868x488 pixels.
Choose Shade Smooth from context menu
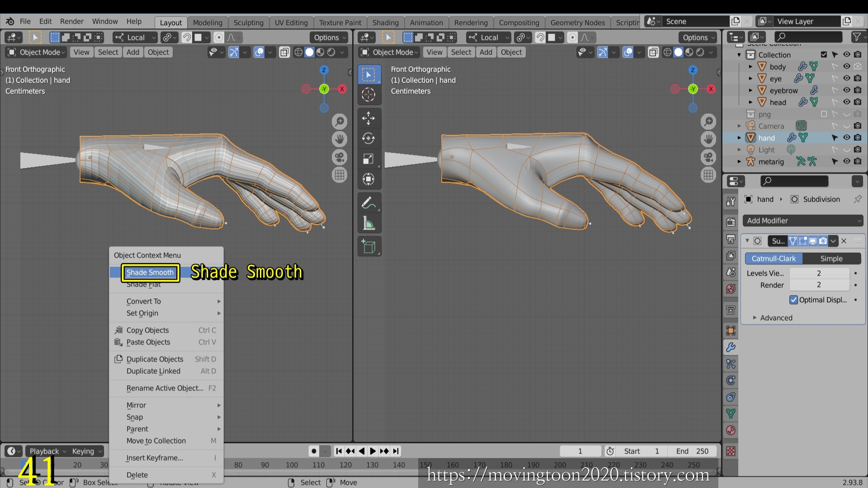150,272
